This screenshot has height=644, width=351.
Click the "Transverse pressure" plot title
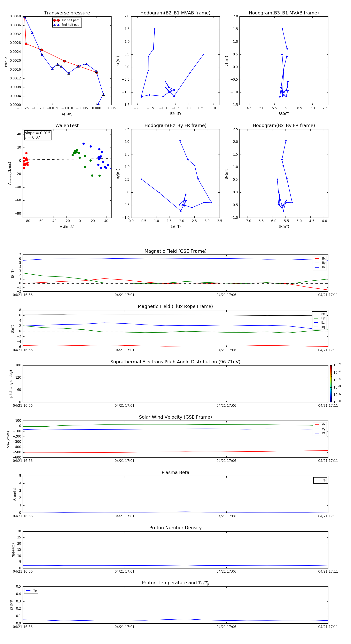pos(67,13)
